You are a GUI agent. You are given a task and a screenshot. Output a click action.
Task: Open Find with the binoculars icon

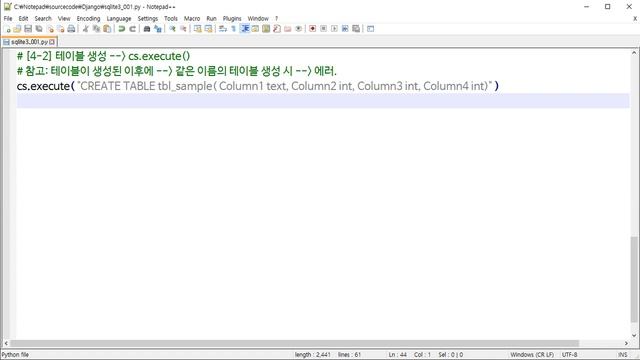click(x=147, y=29)
